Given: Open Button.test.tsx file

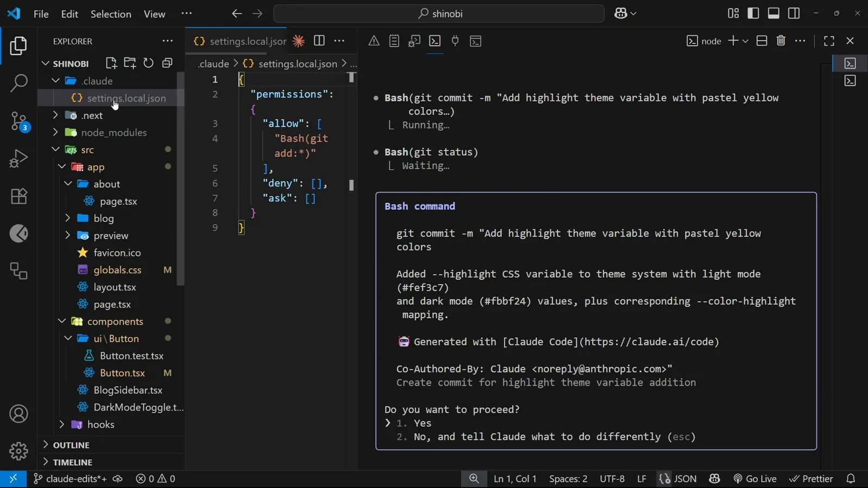Looking at the screenshot, I should point(131,356).
